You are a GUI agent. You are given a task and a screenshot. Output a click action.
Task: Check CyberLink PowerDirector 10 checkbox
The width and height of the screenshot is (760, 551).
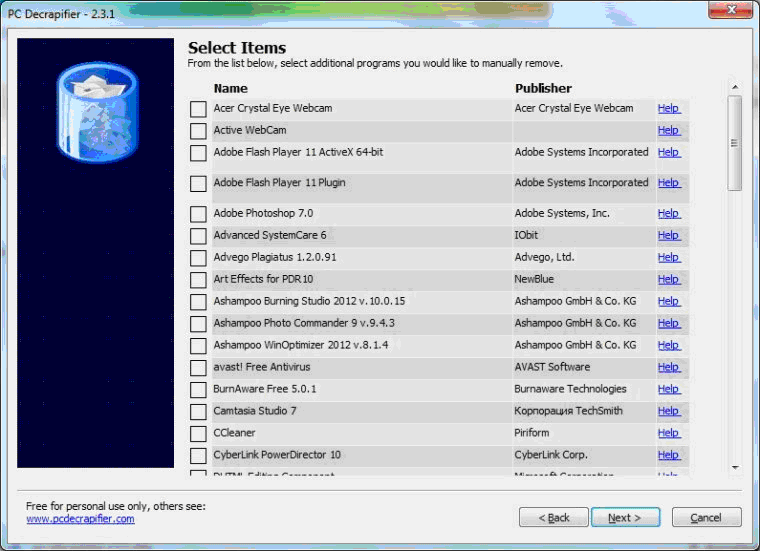click(198, 456)
